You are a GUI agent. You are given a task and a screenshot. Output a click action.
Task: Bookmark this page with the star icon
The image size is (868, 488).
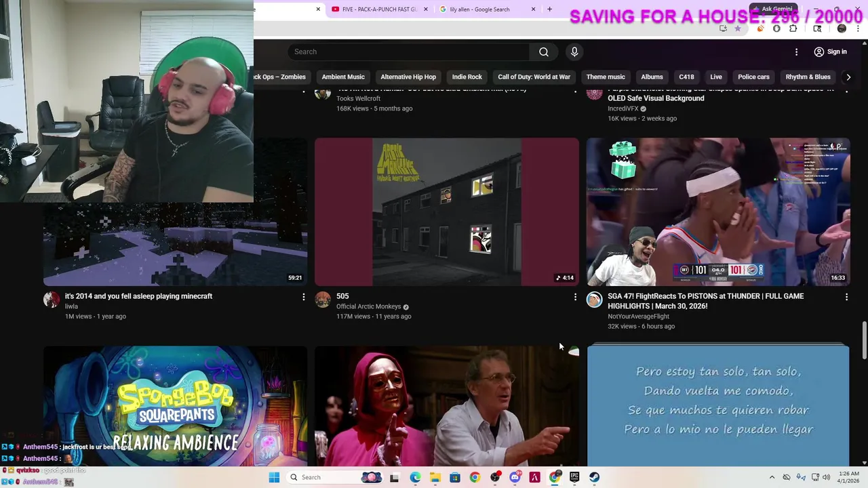coord(738,28)
